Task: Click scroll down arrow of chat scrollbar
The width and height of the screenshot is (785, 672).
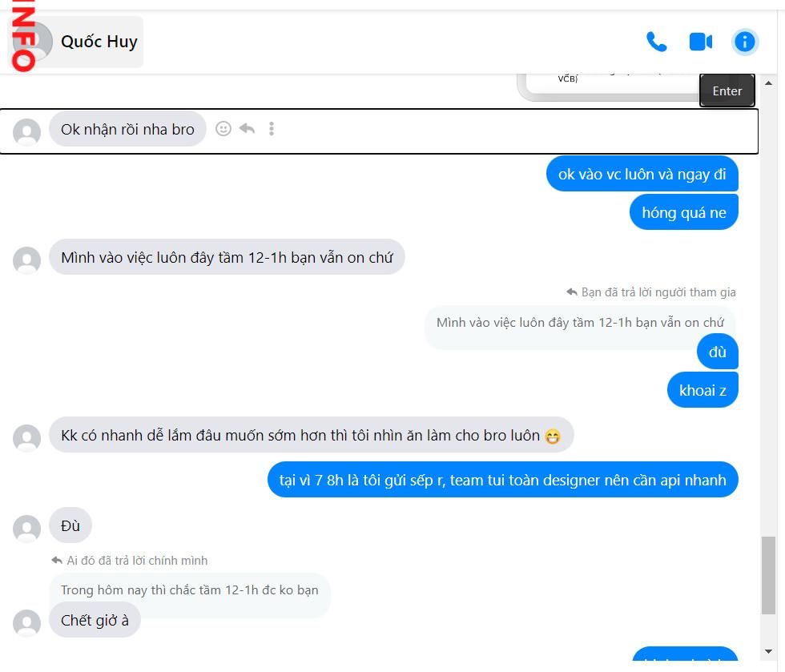Action: click(x=768, y=651)
